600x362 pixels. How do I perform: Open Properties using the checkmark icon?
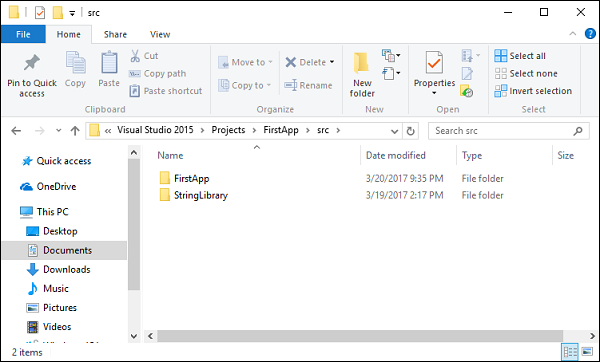point(434,62)
